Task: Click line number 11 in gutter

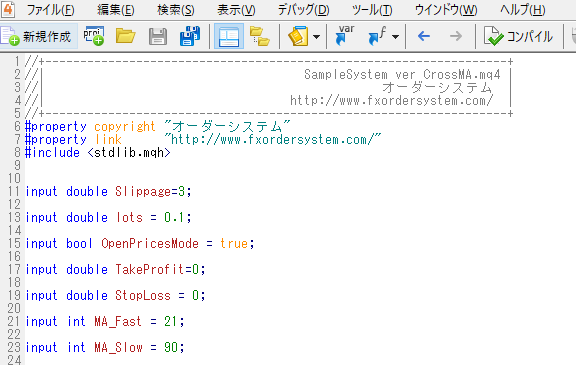Action: [14, 191]
